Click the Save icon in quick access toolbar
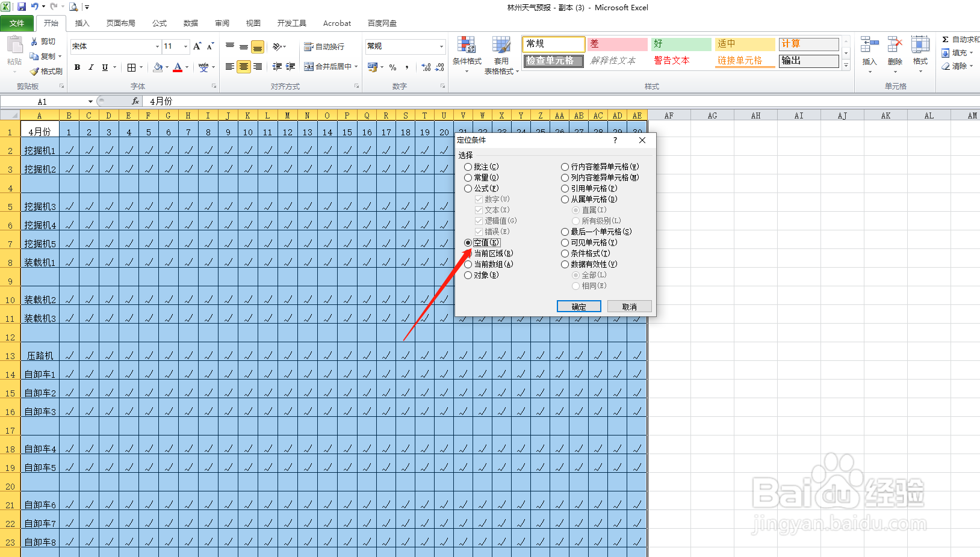The width and height of the screenshot is (980, 557). pyautogui.click(x=22, y=7)
